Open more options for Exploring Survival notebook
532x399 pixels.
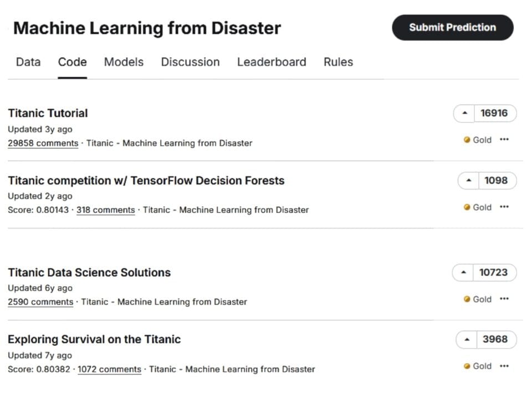[x=504, y=366]
